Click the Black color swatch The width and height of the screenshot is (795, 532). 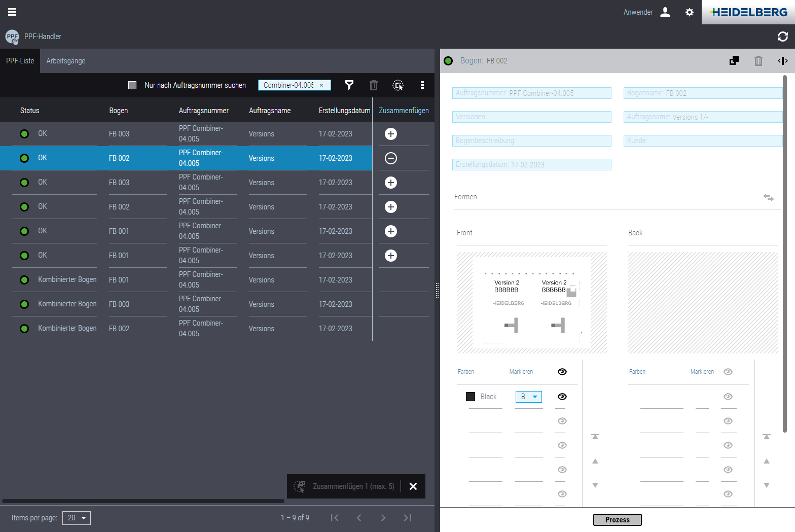pos(471,397)
